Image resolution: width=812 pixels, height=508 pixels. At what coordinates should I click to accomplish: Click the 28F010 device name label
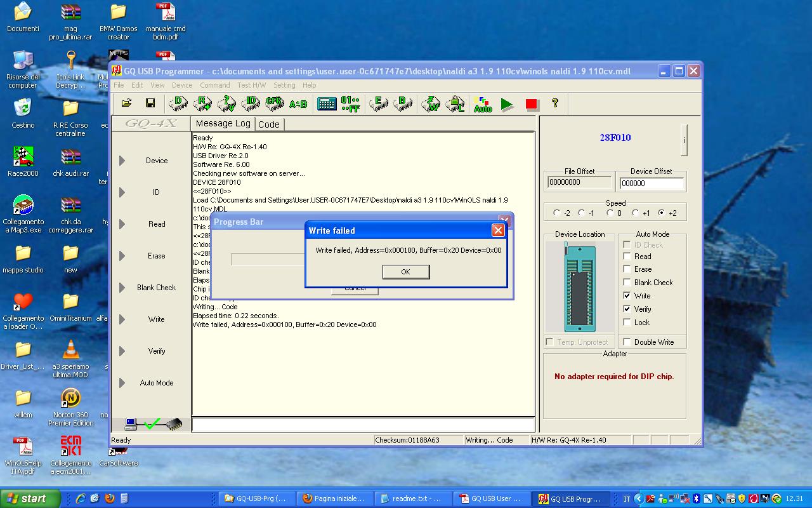(615, 137)
